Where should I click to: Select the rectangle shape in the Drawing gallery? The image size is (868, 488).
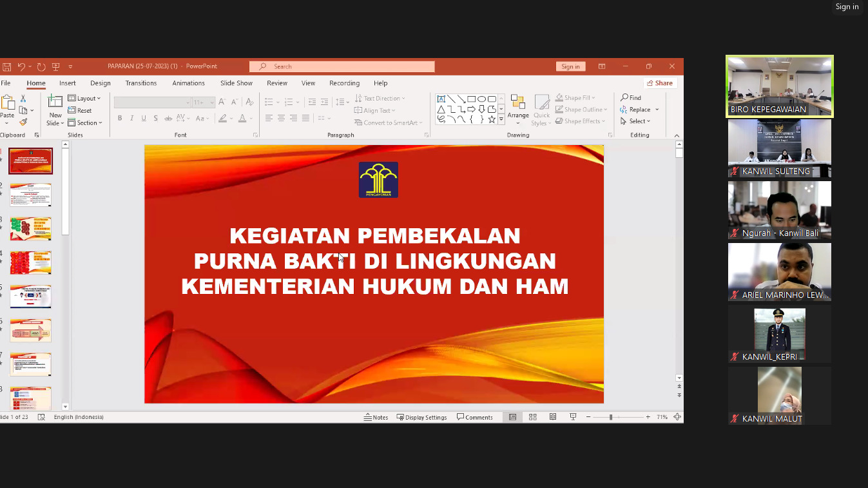[471, 98]
